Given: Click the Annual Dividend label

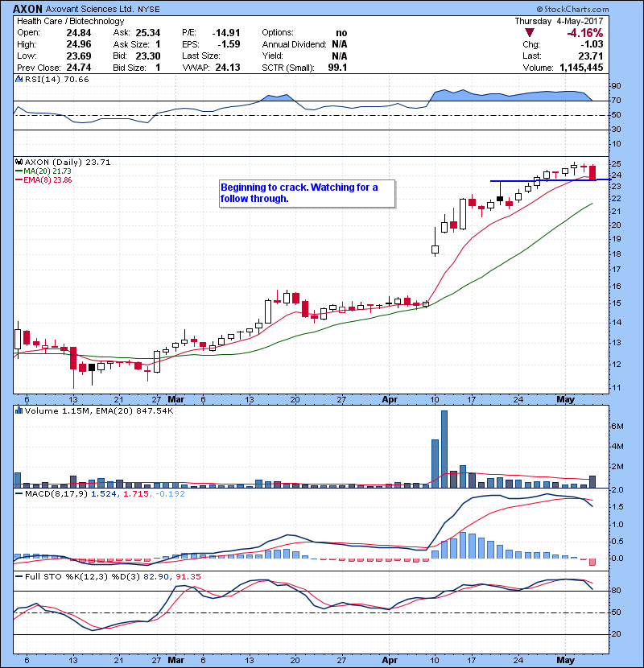Looking at the screenshot, I should point(294,44).
